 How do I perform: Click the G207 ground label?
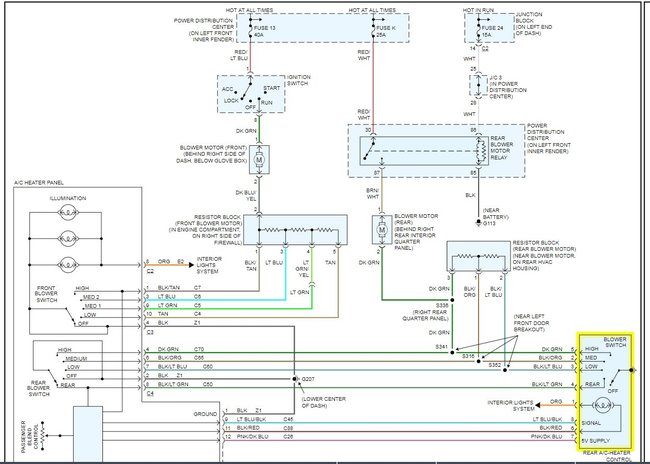tap(308, 379)
